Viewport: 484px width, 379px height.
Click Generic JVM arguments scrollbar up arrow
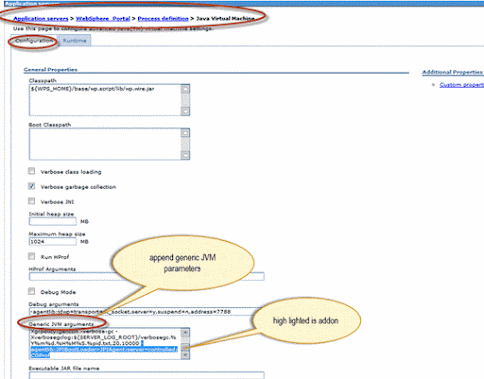click(185, 333)
